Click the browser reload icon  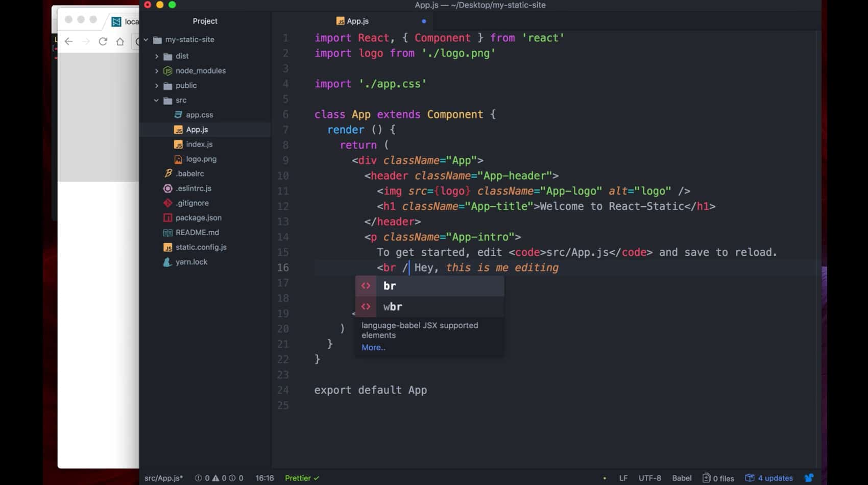click(103, 41)
